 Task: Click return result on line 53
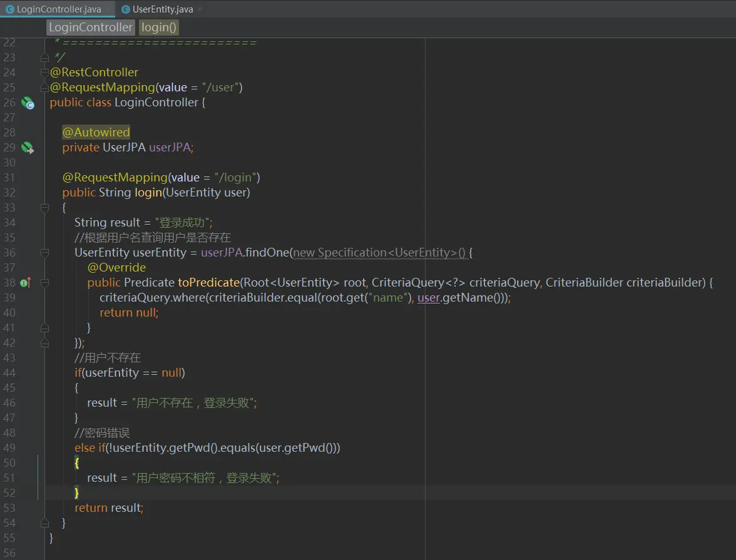(x=108, y=508)
